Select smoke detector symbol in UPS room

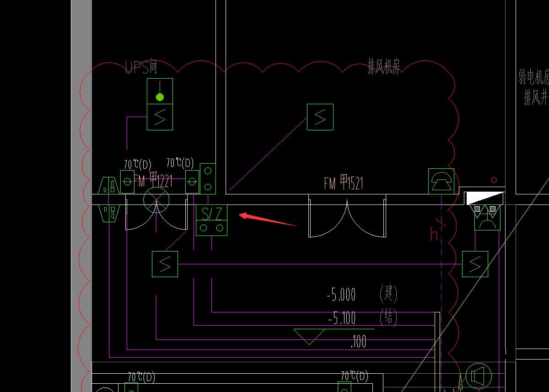[x=160, y=117]
